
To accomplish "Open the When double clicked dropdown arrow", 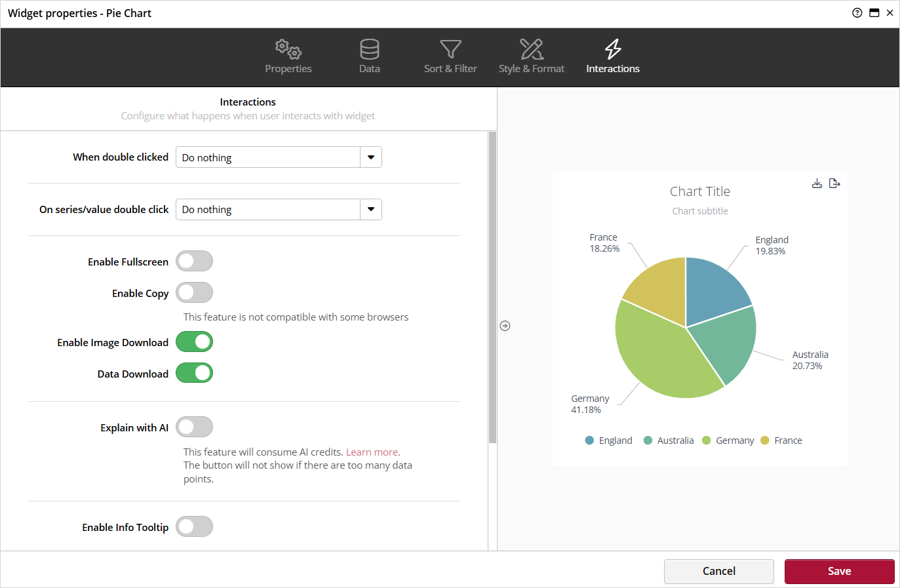I will [371, 157].
